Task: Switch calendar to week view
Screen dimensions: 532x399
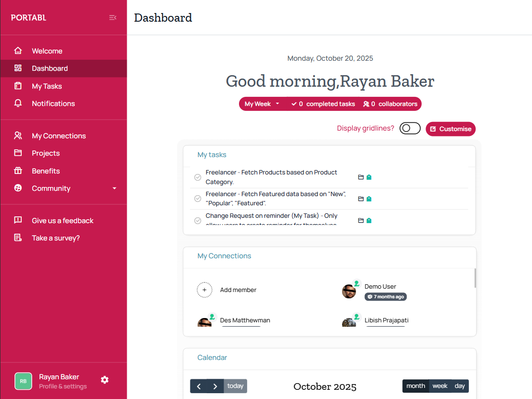Action: (x=439, y=386)
